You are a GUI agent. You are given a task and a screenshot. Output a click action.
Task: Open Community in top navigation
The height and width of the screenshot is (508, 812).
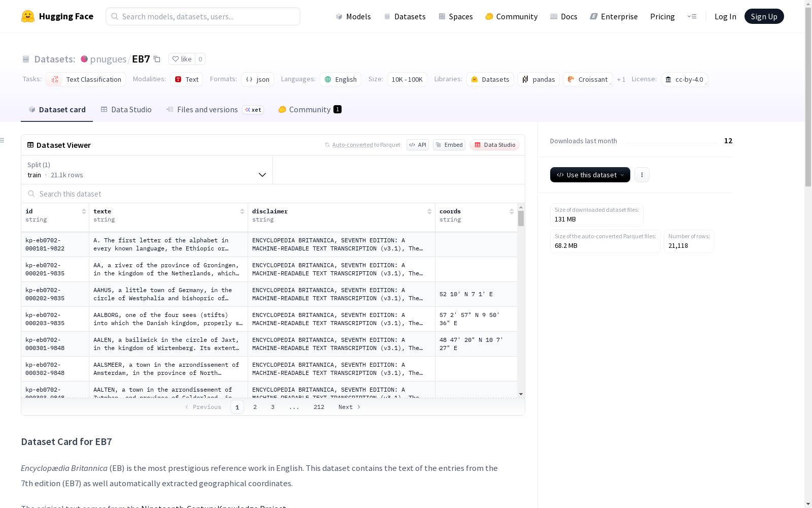pos(512,16)
